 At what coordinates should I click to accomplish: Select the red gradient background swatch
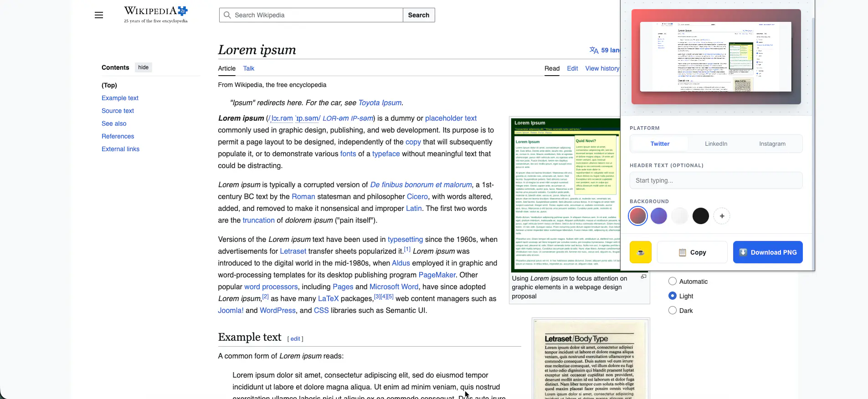pyautogui.click(x=638, y=216)
